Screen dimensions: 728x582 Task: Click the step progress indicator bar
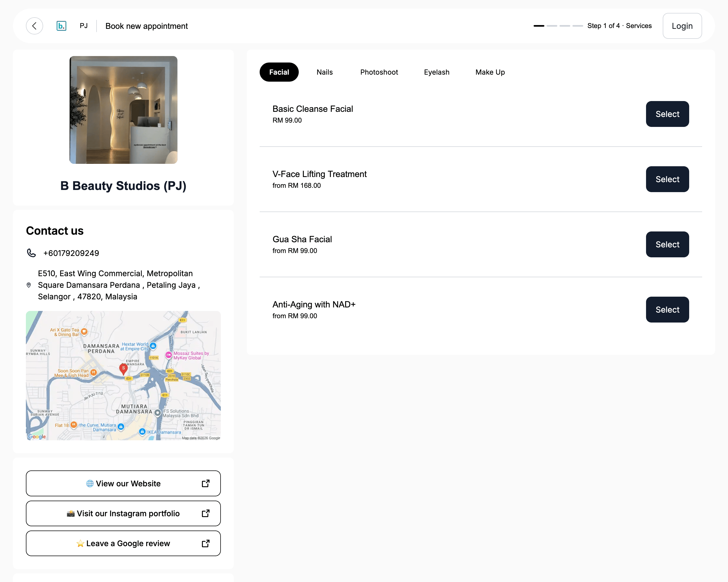[558, 26]
